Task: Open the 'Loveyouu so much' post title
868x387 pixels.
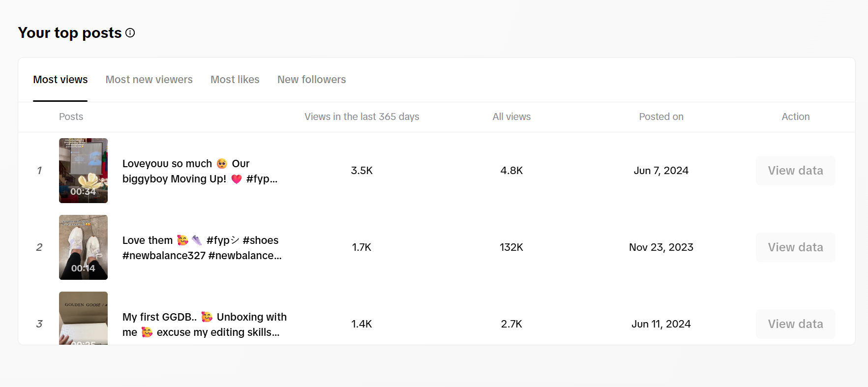Action: click(x=200, y=171)
